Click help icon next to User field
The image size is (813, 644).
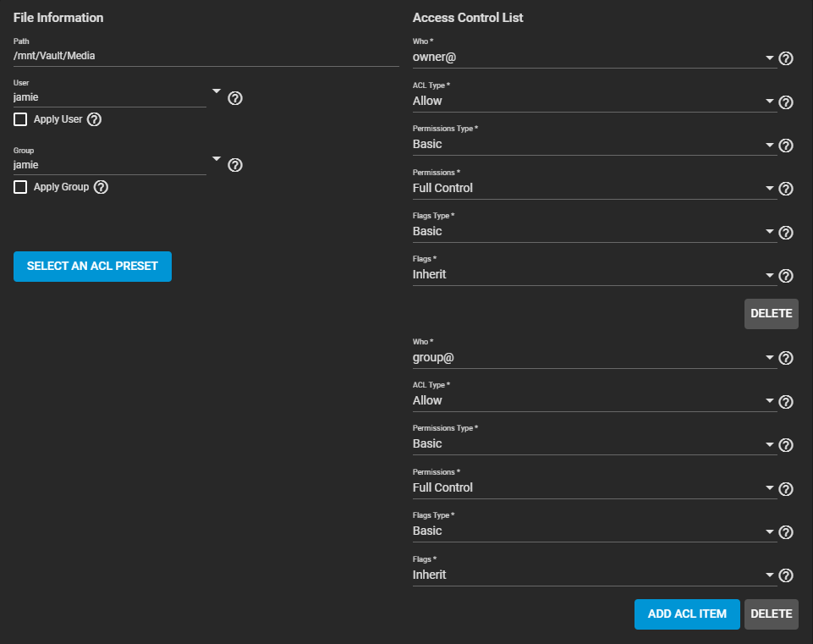click(236, 98)
